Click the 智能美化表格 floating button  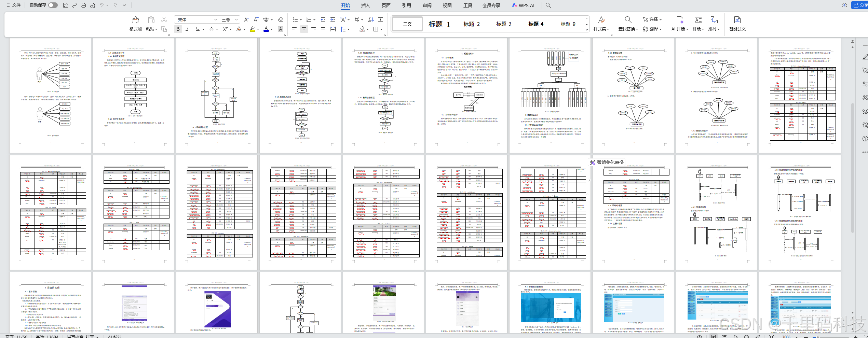[x=607, y=162]
